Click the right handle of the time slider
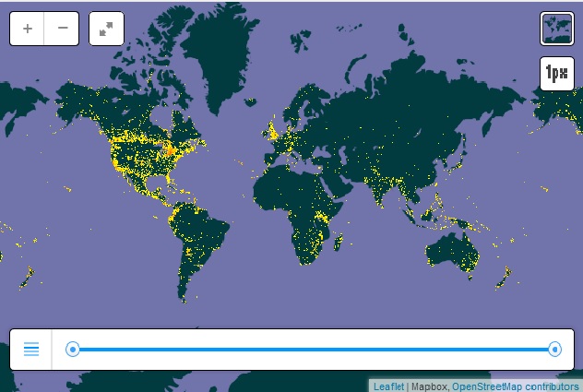The image size is (583, 392). 554,350
